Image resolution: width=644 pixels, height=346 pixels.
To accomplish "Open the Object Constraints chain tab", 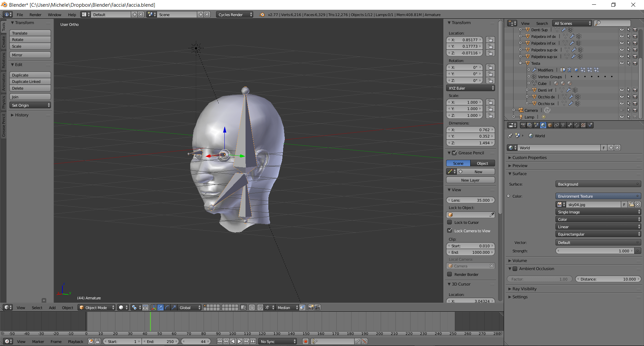I will coord(556,125).
